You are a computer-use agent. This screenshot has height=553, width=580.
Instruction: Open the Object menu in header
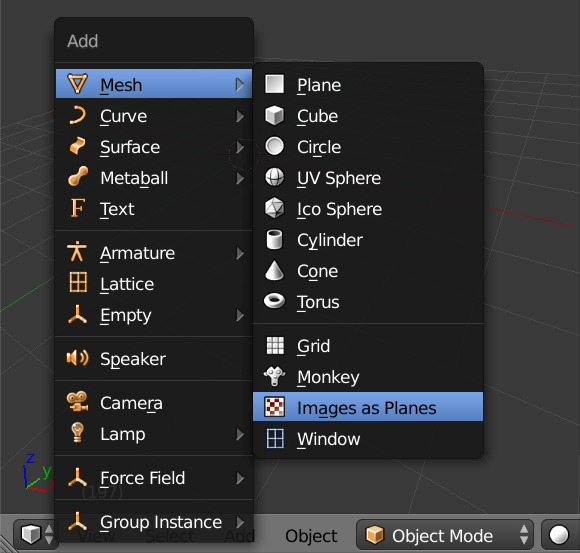tap(311, 536)
